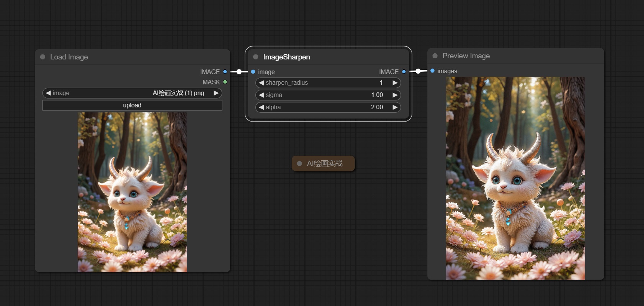
Task: Open the image file name dropdown
Action: (132, 93)
